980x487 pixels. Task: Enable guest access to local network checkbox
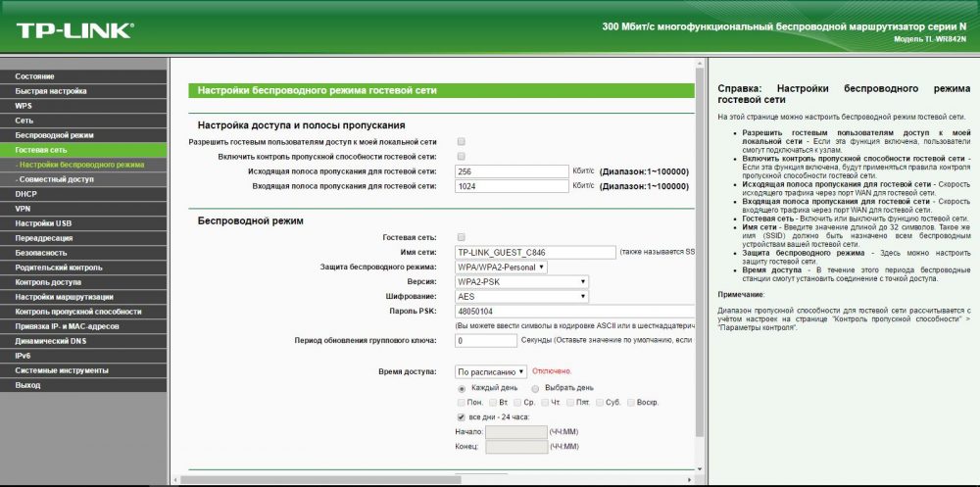point(462,142)
